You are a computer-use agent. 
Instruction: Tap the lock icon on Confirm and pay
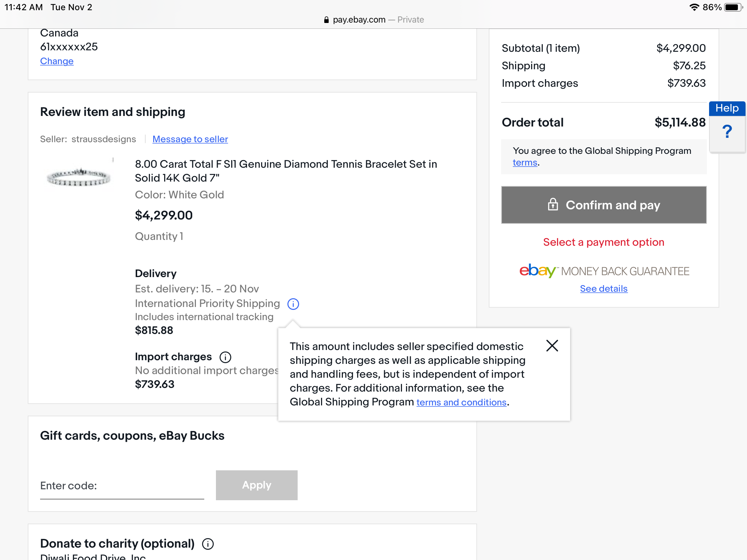point(554,205)
